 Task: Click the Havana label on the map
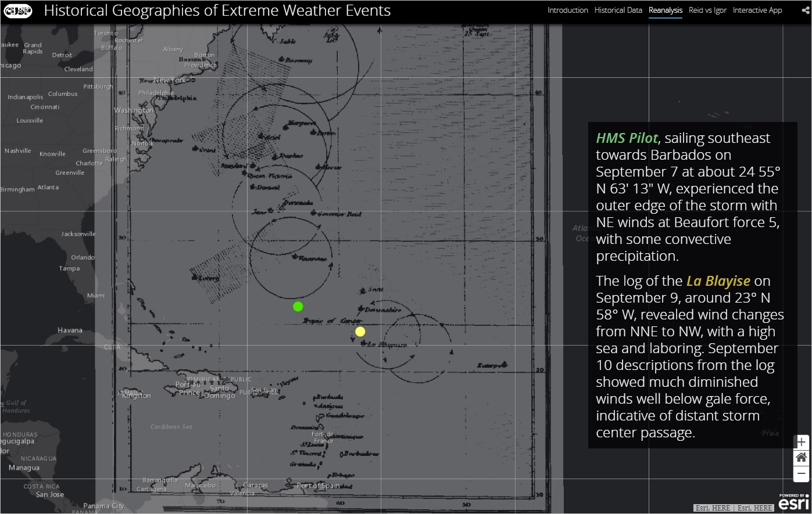click(70, 330)
